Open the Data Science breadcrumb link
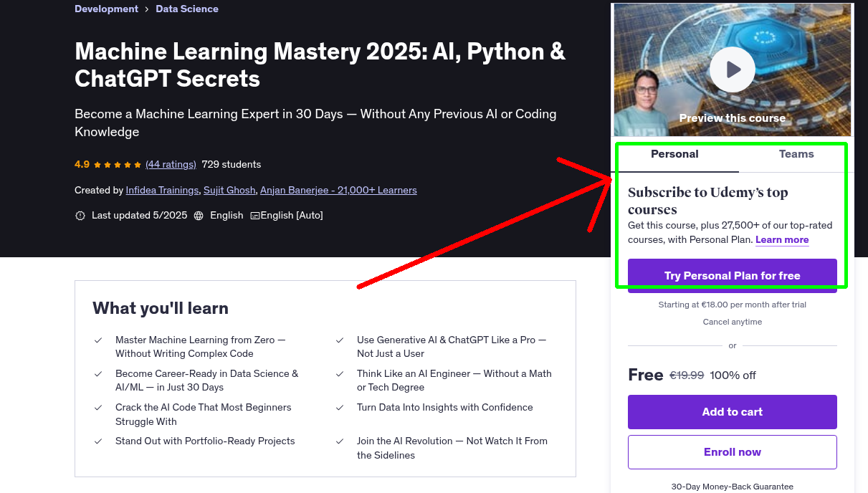This screenshot has width=868, height=493. (x=187, y=9)
